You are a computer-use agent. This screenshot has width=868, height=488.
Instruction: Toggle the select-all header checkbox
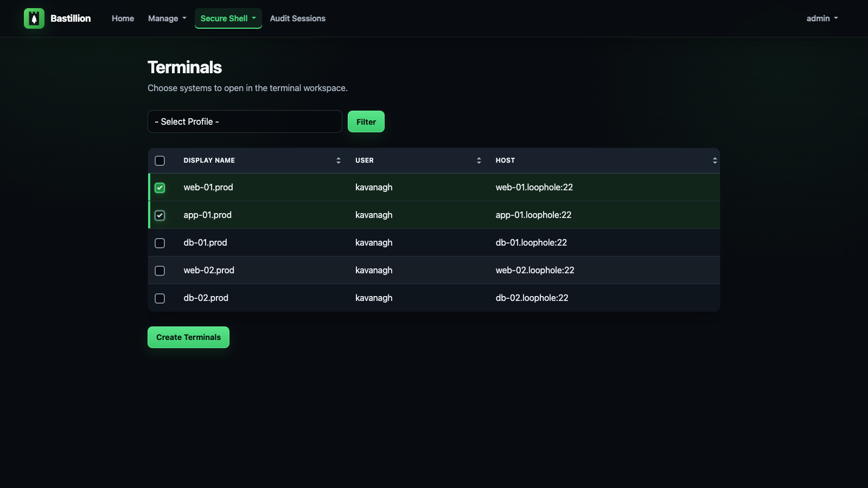(x=159, y=160)
